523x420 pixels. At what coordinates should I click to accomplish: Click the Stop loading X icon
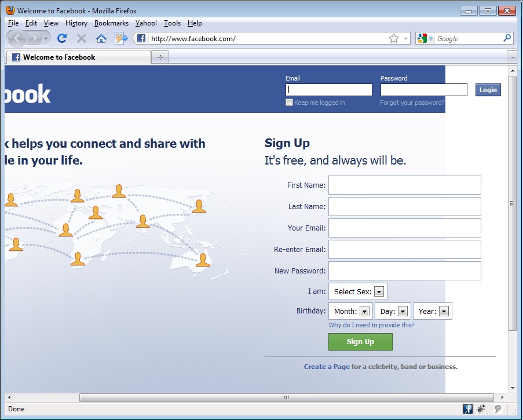coord(82,38)
